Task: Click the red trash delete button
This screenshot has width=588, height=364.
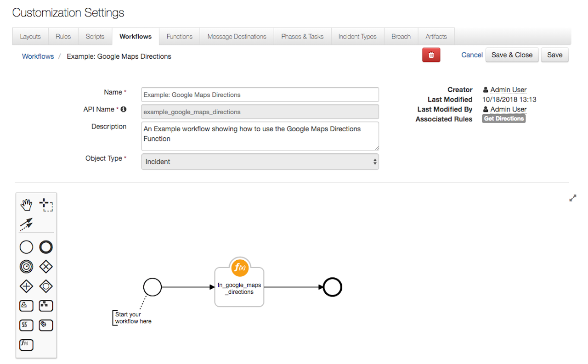Action: tap(431, 55)
